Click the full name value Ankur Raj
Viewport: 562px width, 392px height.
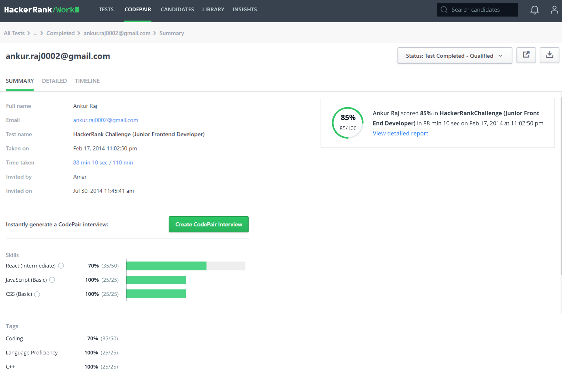coord(85,106)
